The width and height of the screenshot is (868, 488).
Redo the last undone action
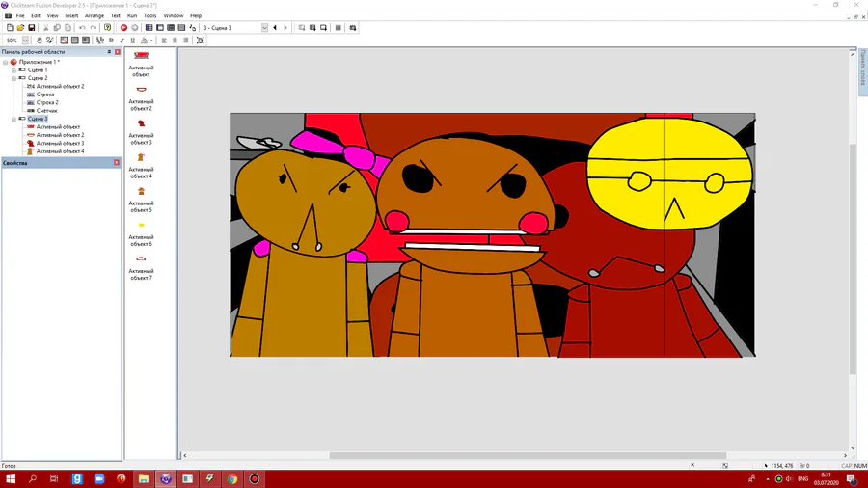click(x=93, y=28)
